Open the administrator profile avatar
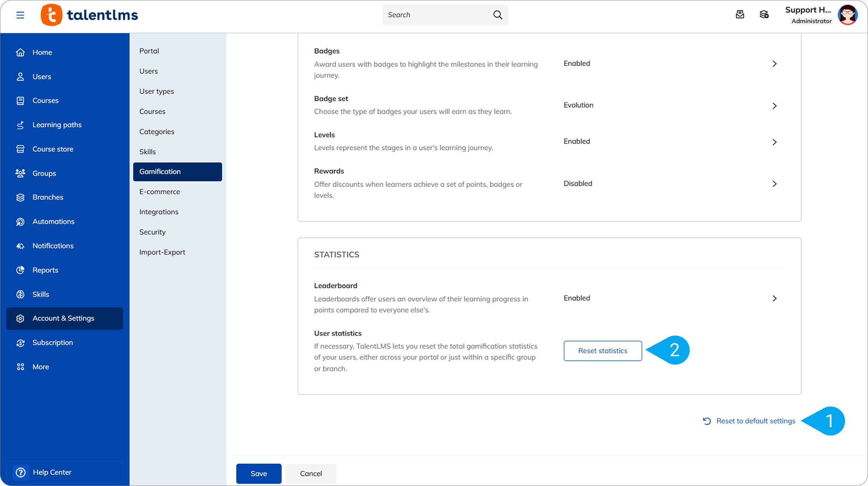This screenshot has width=868, height=486. pos(848,15)
